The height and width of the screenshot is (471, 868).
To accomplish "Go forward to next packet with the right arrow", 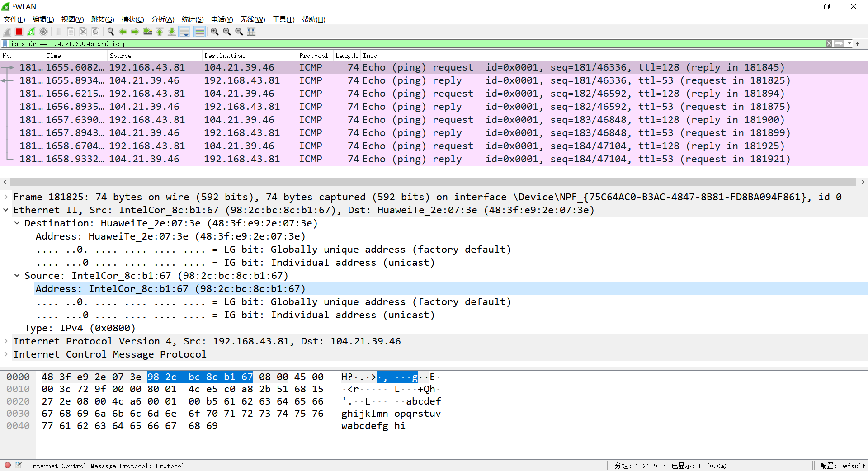I will [x=135, y=32].
